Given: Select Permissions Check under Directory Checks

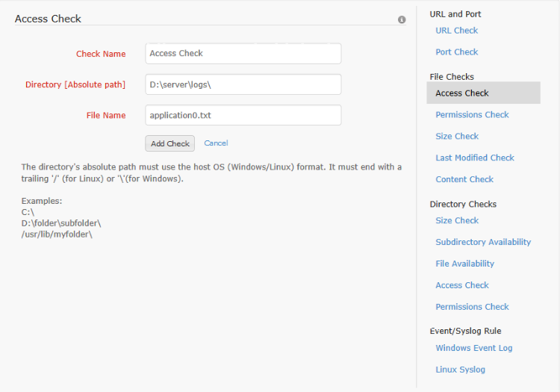Looking at the screenshot, I should (x=472, y=307).
